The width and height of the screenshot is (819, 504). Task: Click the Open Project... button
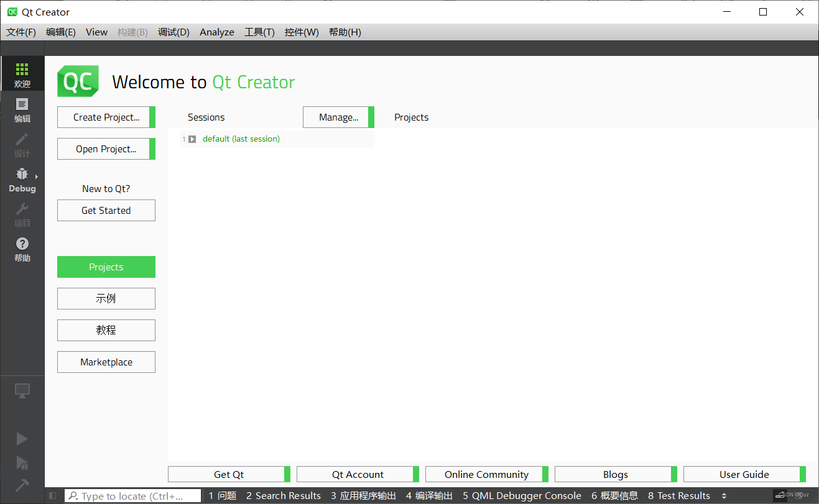(x=106, y=149)
